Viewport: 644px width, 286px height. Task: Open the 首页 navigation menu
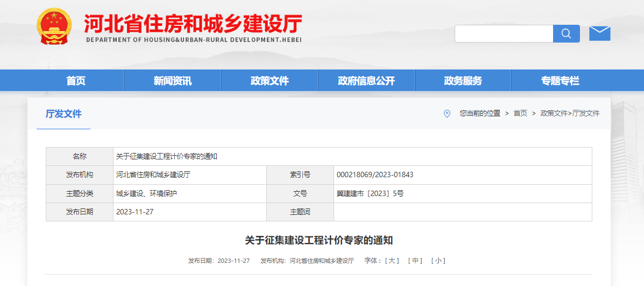76,81
